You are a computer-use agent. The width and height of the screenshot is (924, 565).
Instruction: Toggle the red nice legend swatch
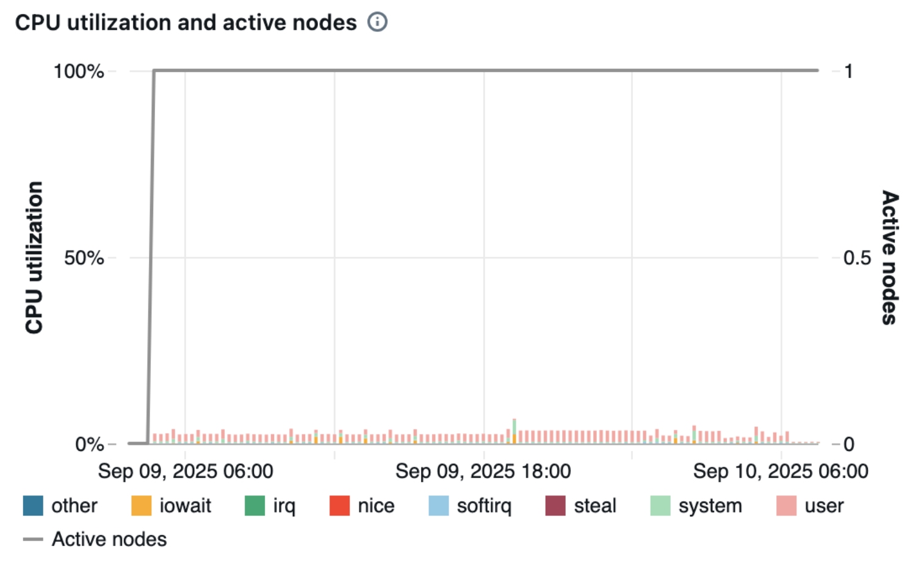click(x=339, y=506)
